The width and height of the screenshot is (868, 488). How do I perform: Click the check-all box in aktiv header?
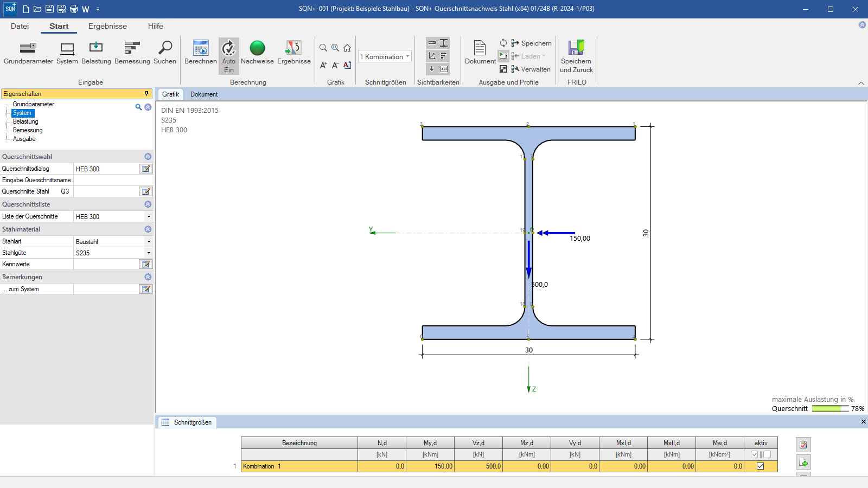pos(755,454)
